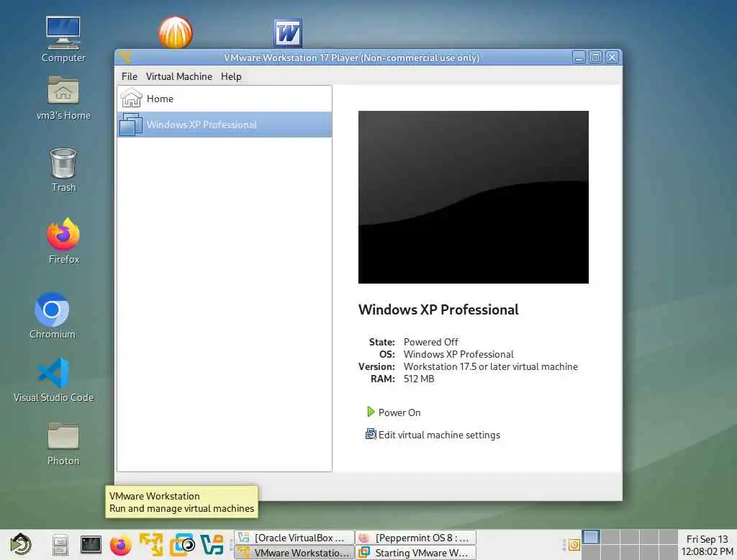Click the green Power On arrow icon
737x560 pixels.
(x=371, y=412)
